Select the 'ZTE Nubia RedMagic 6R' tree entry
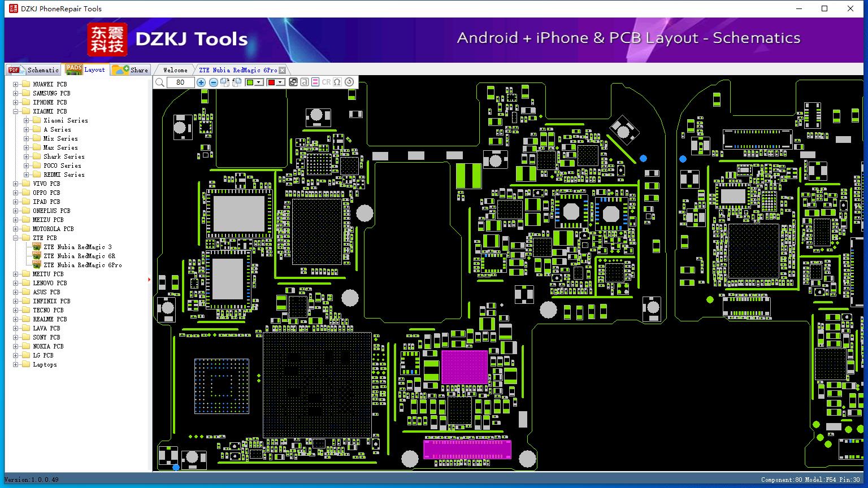 80,256
